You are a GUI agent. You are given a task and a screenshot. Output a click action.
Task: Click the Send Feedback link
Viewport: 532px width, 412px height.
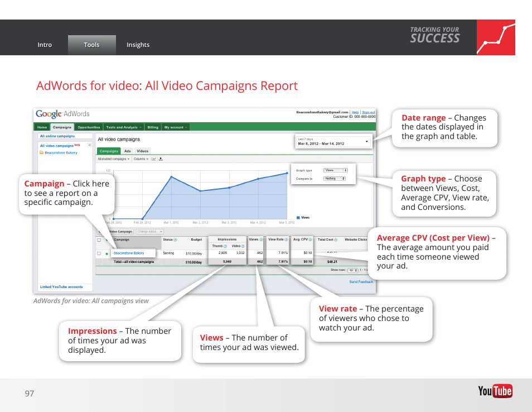(x=361, y=282)
